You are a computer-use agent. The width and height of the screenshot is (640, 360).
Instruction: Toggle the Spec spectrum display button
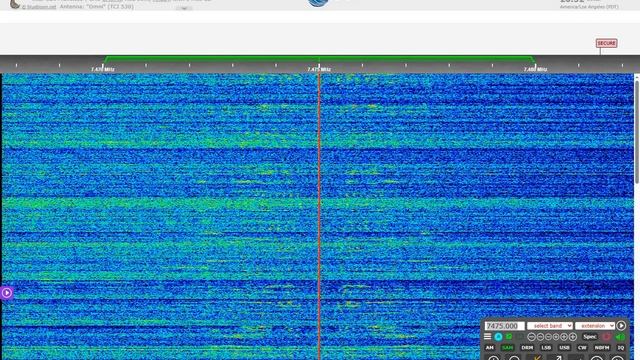pyautogui.click(x=589, y=337)
